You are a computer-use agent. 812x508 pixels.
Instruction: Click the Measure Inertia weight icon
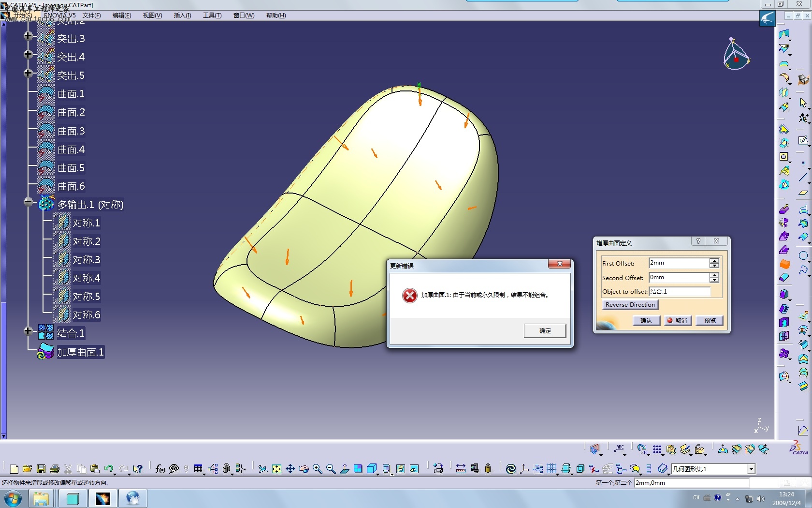[x=488, y=468]
